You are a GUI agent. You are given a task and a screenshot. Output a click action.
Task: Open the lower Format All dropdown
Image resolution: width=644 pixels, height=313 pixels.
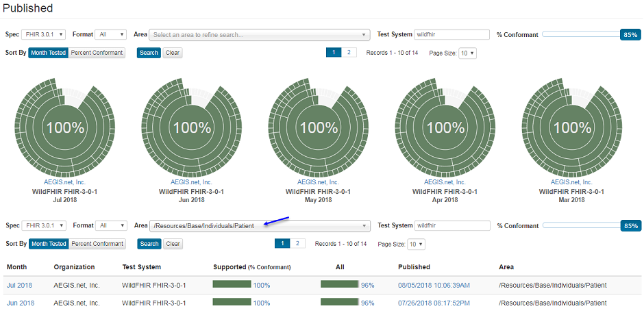coord(111,225)
